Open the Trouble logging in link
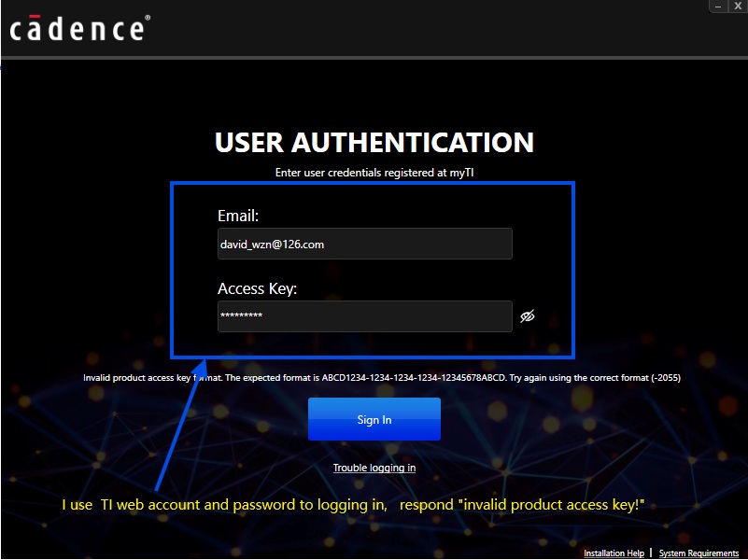The height and width of the screenshot is (560, 748). 374,468
